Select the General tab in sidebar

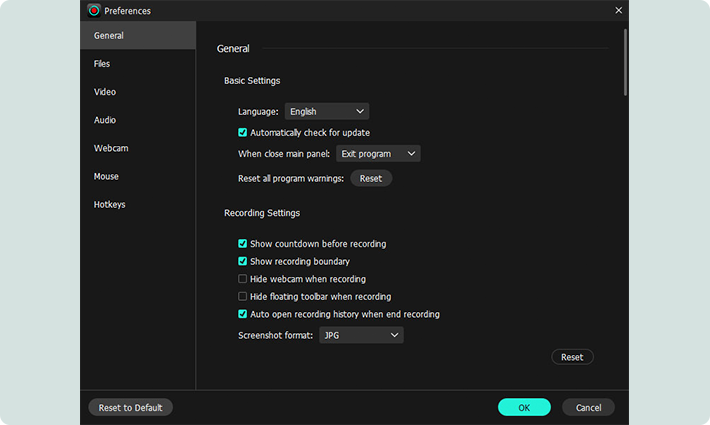(x=138, y=35)
